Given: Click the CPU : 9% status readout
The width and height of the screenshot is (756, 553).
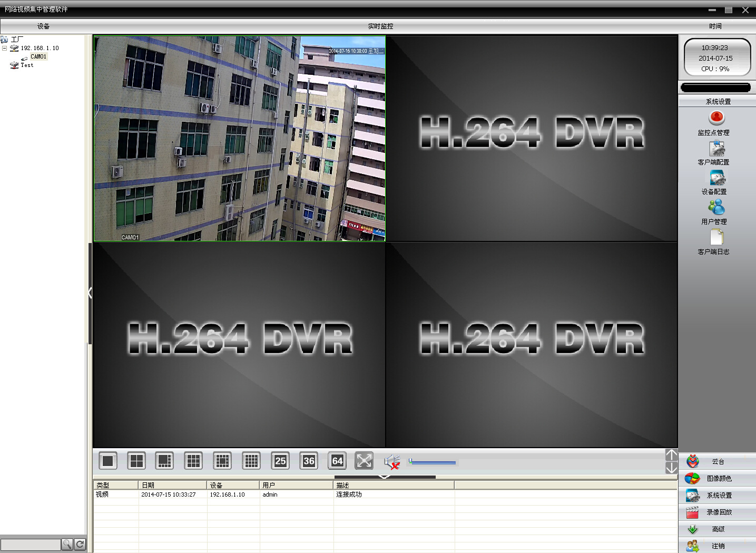Looking at the screenshot, I should pos(715,69).
